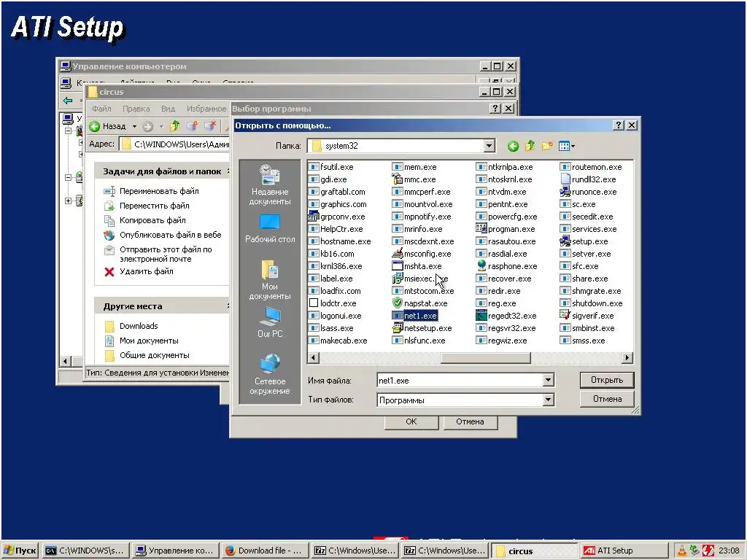Select grpconv.exe file

(337, 217)
